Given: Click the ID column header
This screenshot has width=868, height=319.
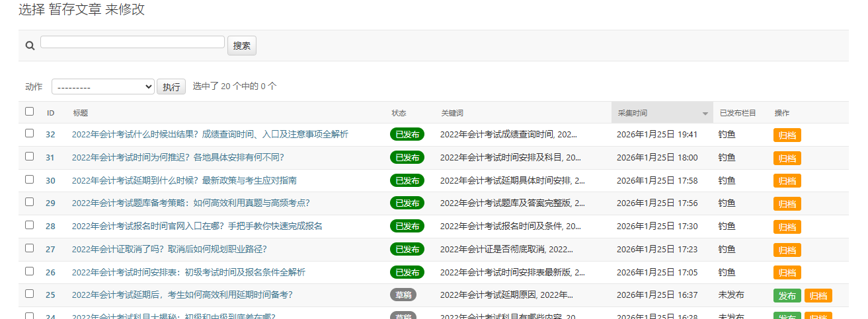Looking at the screenshot, I should (x=50, y=113).
